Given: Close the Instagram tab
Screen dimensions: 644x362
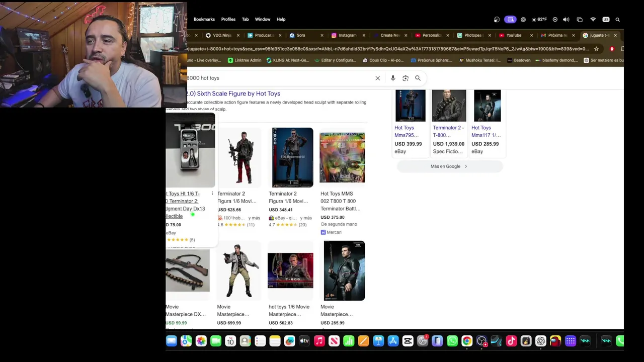Looking at the screenshot, I should pyautogui.click(x=364, y=35).
